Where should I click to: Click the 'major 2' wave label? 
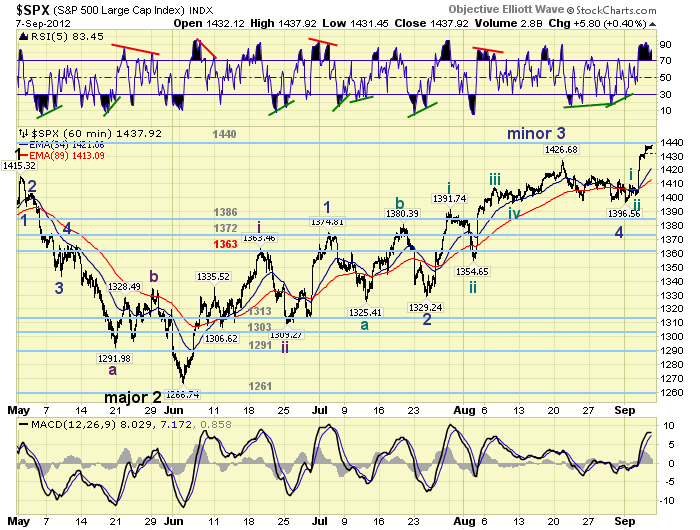point(133,397)
